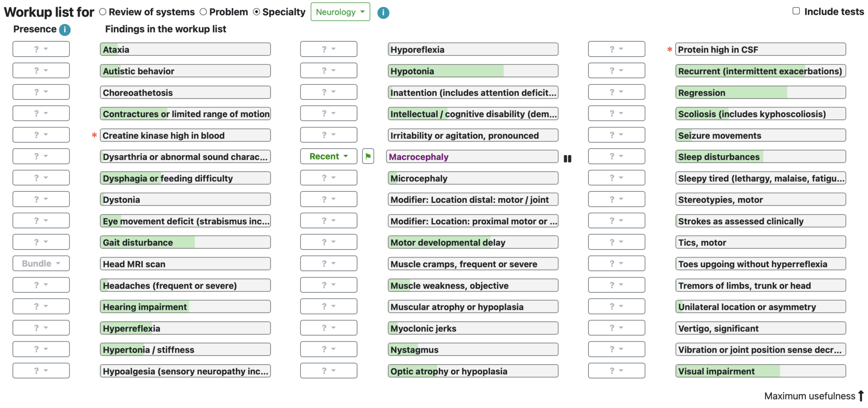
Task: Open the Recent presence dropdown for Macrocephaly
Action: pyautogui.click(x=328, y=156)
